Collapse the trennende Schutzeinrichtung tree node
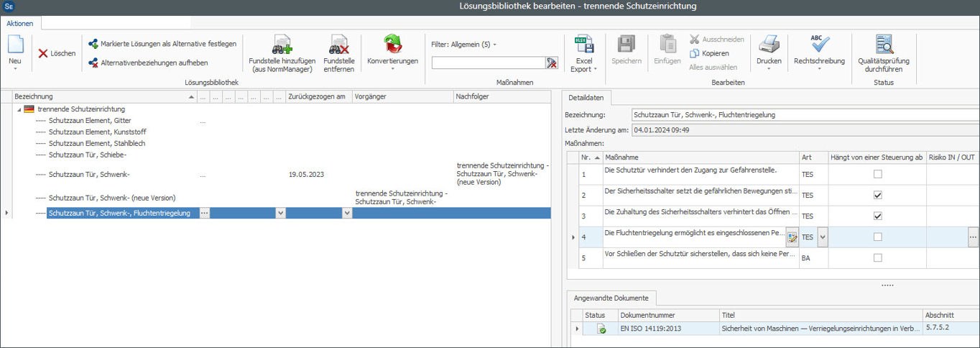Screen dimensions: 980x348 click(18, 109)
